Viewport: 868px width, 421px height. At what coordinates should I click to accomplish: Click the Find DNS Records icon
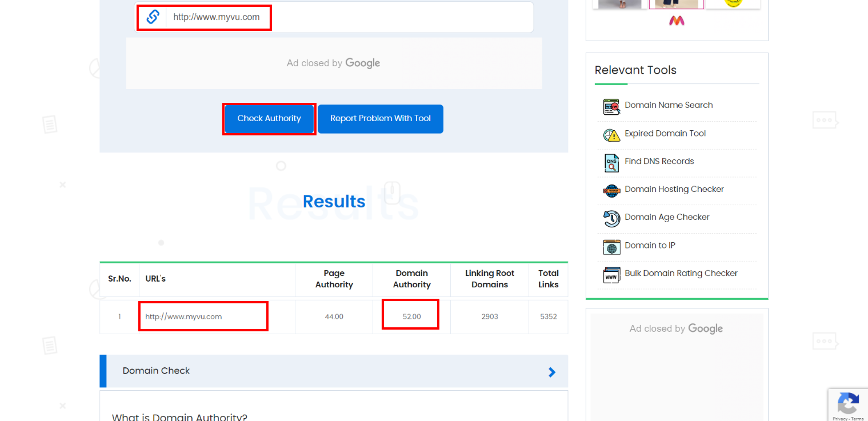point(611,163)
